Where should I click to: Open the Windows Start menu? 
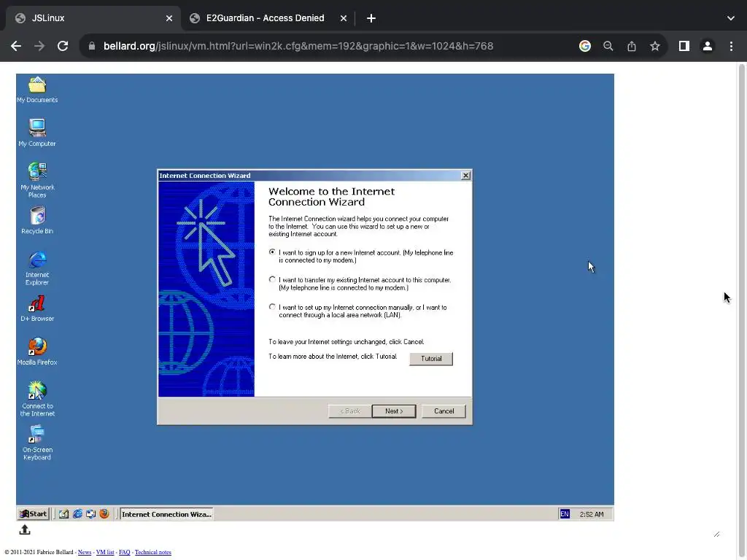34,514
